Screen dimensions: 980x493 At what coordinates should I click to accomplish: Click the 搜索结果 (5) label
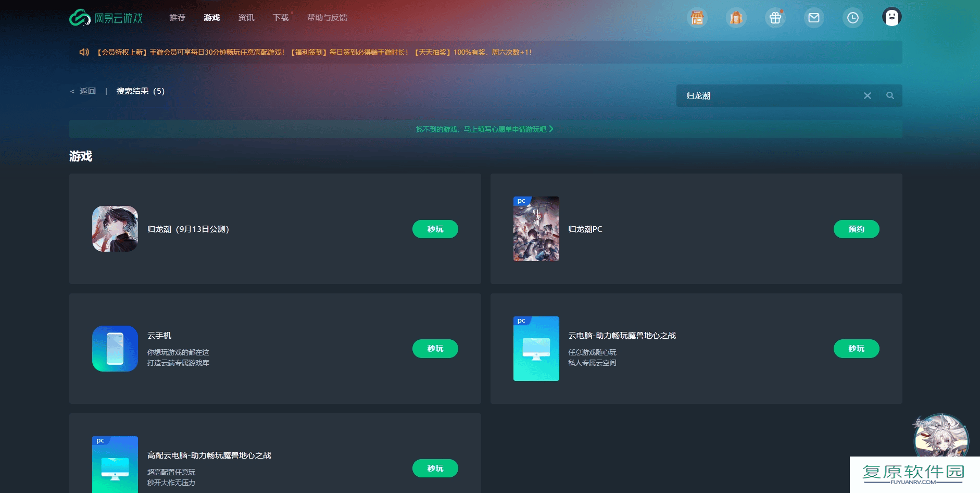141,91
